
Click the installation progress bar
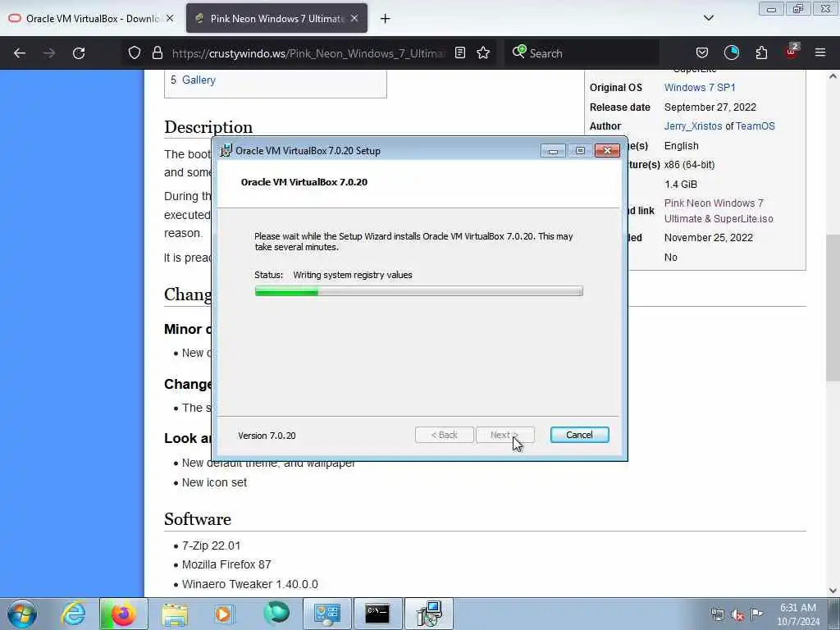tap(419, 291)
